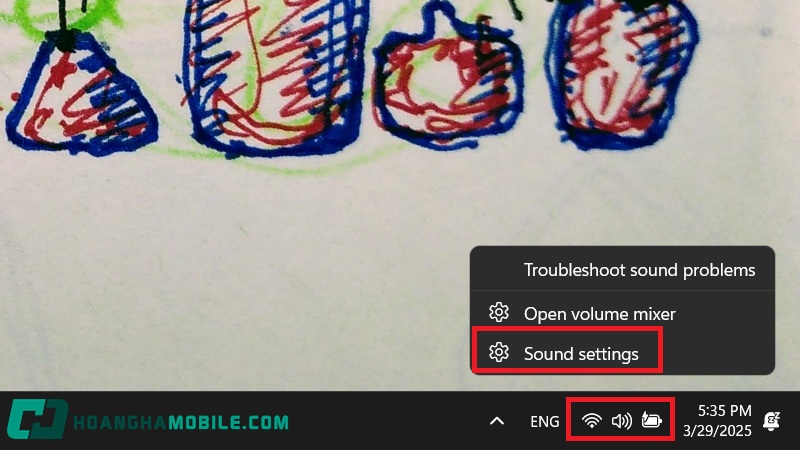The height and width of the screenshot is (450, 800).
Task: Click the HOANGHAMOBILE.COM watermark text
Action: (181, 422)
